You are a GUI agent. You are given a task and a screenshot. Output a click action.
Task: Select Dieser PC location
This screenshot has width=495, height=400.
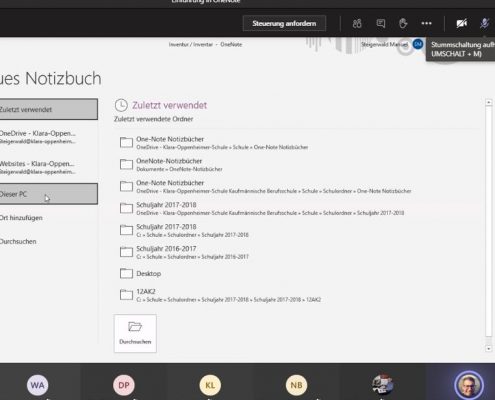tap(49, 194)
